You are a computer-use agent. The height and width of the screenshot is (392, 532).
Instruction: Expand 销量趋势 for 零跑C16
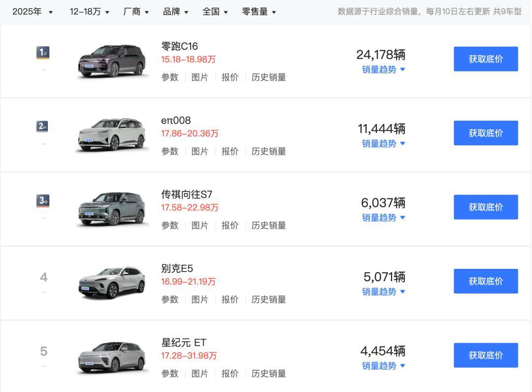[383, 70]
